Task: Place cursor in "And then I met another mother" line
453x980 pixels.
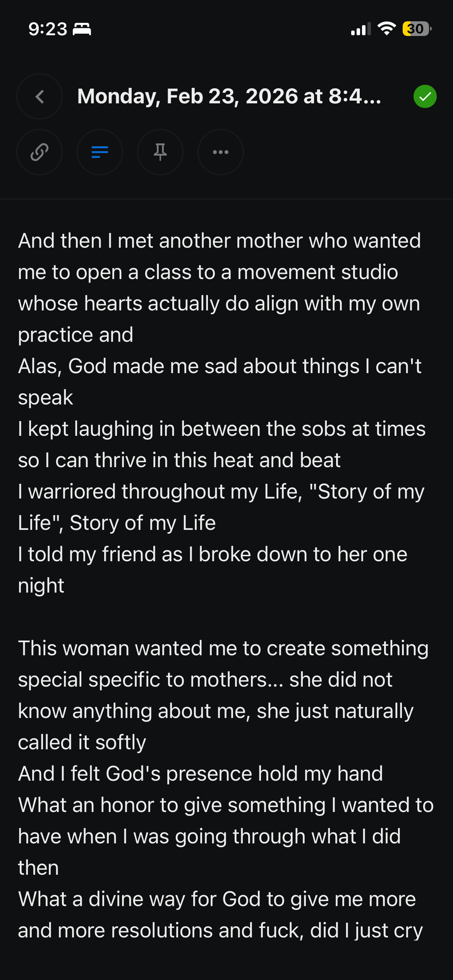Action: [x=219, y=241]
